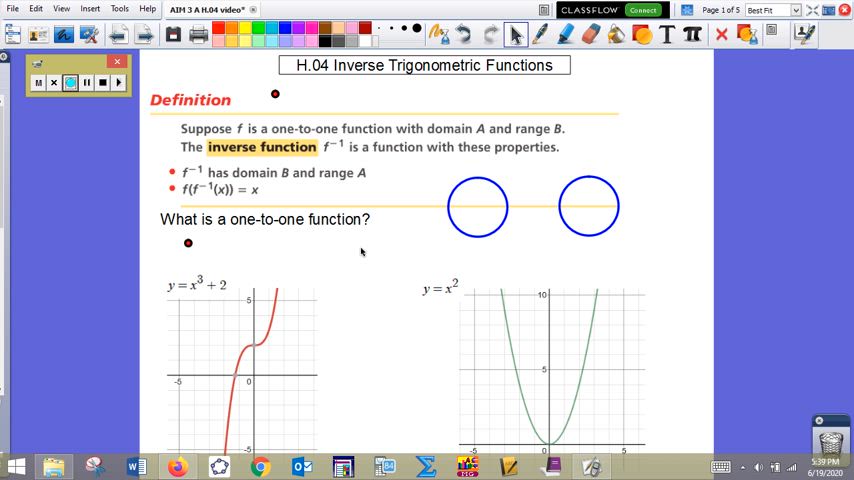Open the Desktop Tools icon

pos(89,34)
